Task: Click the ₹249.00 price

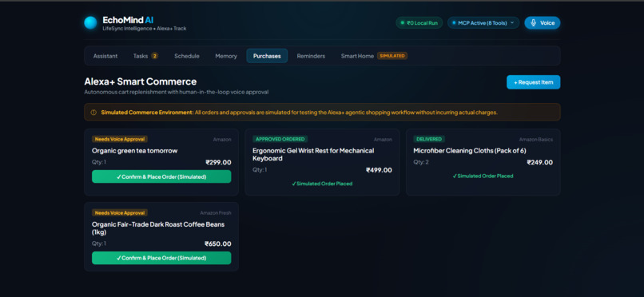Action: click(539, 162)
